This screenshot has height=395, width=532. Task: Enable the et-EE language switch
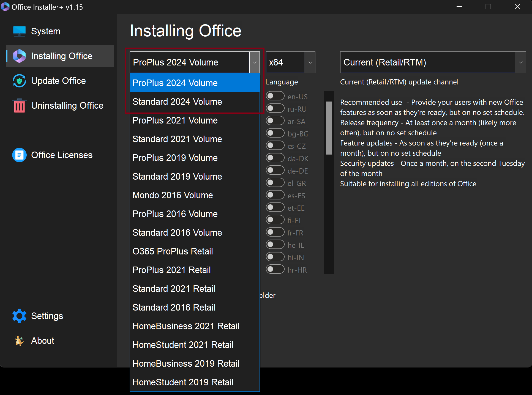pyautogui.click(x=275, y=207)
